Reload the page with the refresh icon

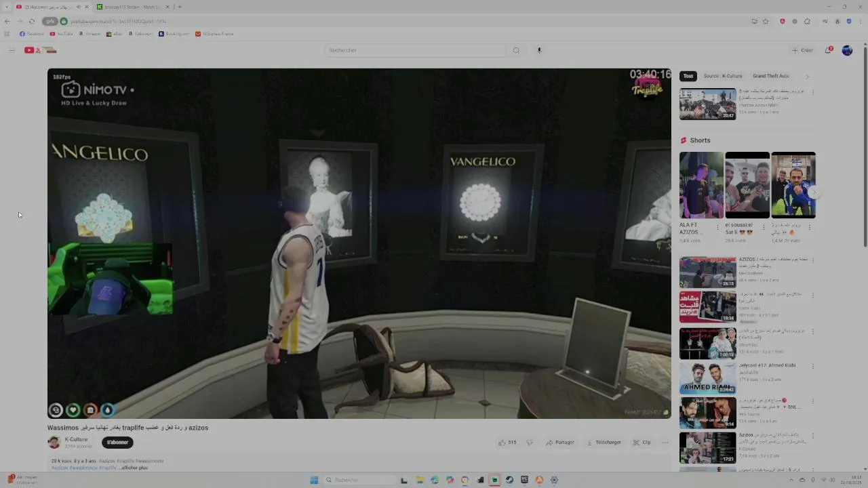point(31,21)
